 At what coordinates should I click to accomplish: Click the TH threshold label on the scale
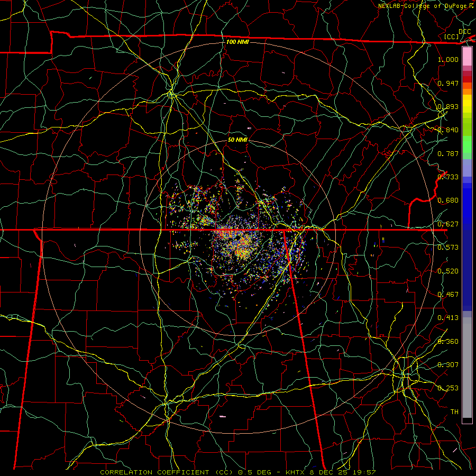[x=454, y=412]
